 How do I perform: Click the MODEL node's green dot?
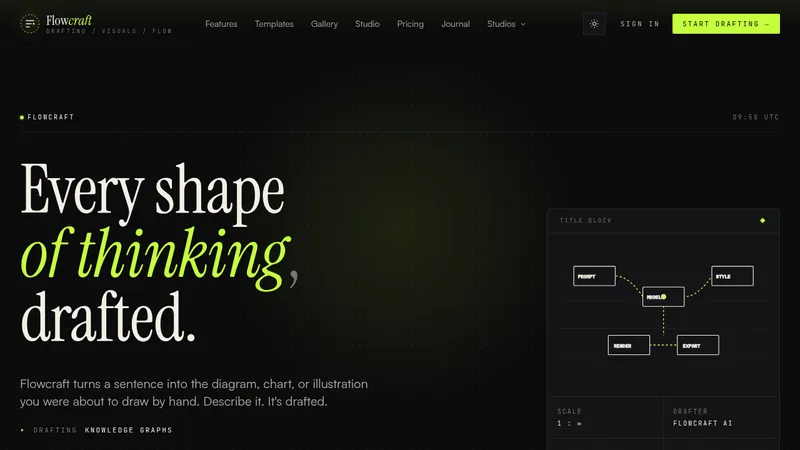pyautogui.click(x=663, y=296)
